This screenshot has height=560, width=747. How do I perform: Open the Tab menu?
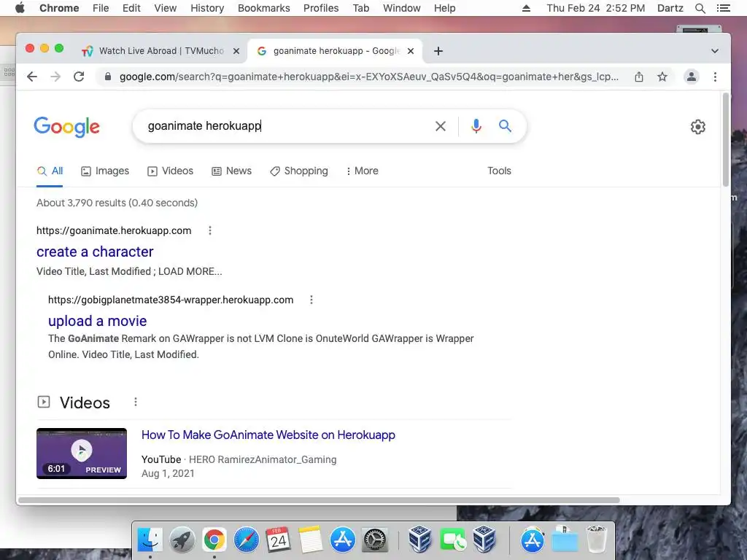361,8
